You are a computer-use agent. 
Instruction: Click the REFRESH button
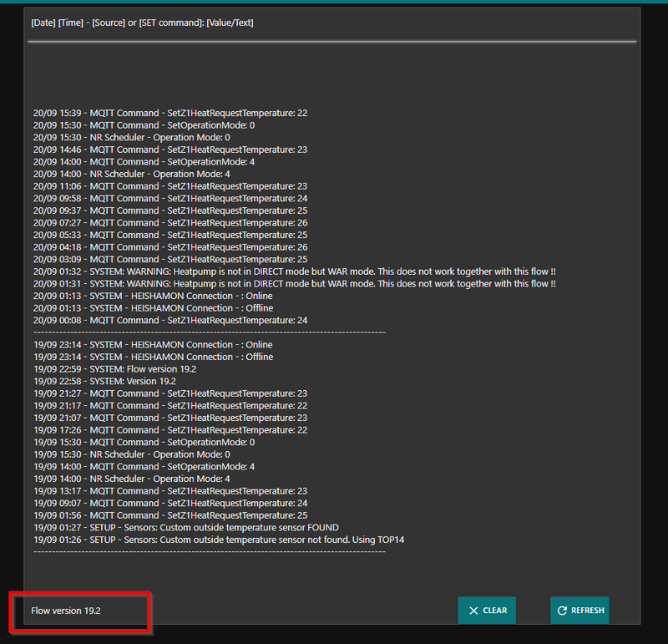coord(579,611)
